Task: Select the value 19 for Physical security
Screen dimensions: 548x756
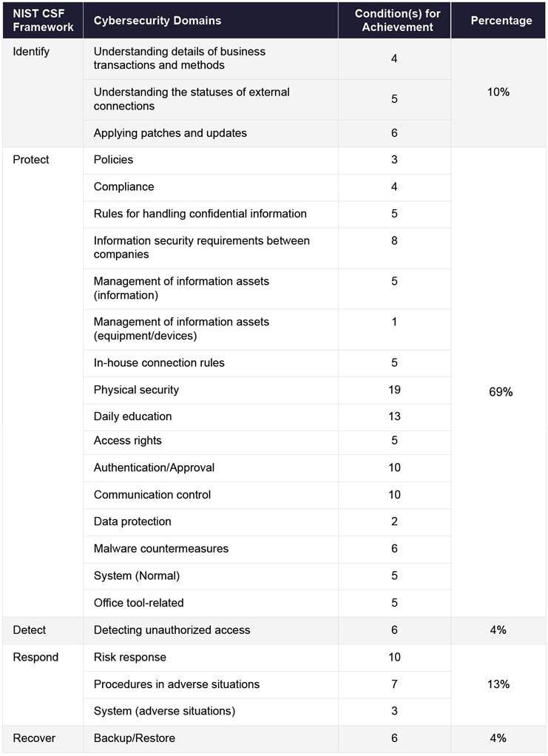Action: pyautogui.click(x=394, y=390)
